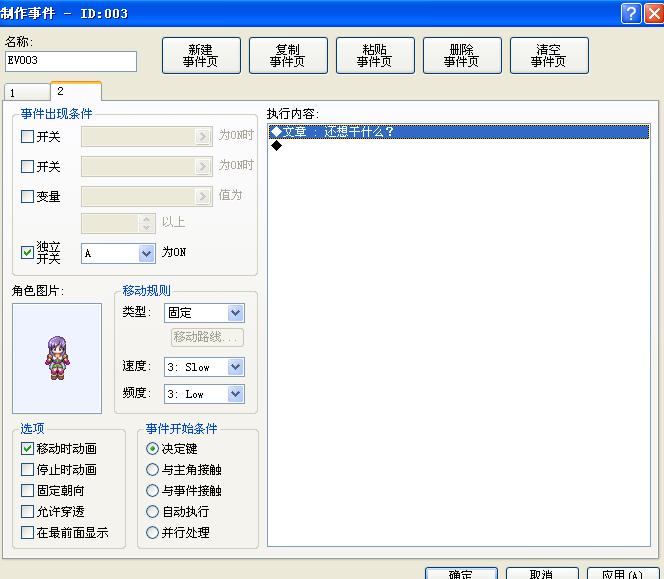
Task: Confirm with the 确定 button
Action: tap(461, 573)
